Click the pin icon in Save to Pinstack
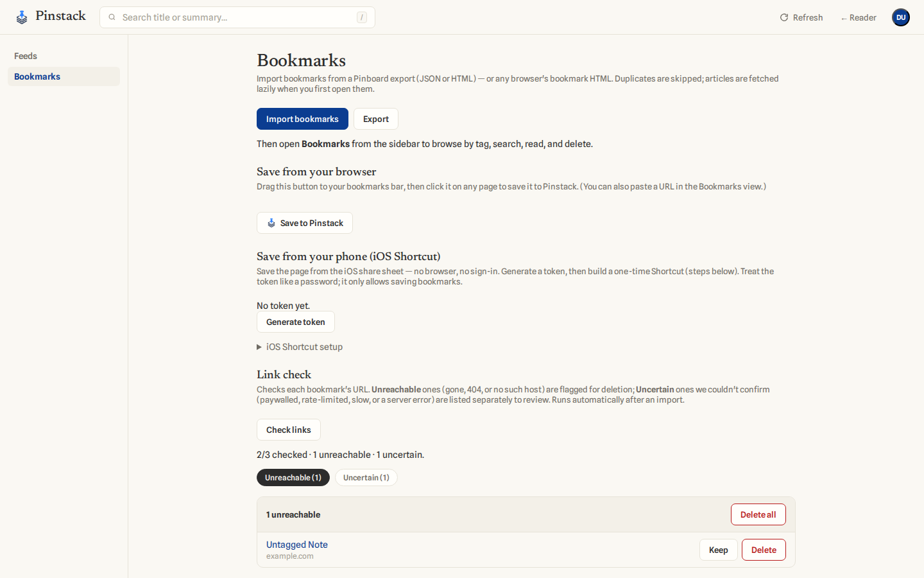This screenshot has width=924, height=578. click(271, 223)
